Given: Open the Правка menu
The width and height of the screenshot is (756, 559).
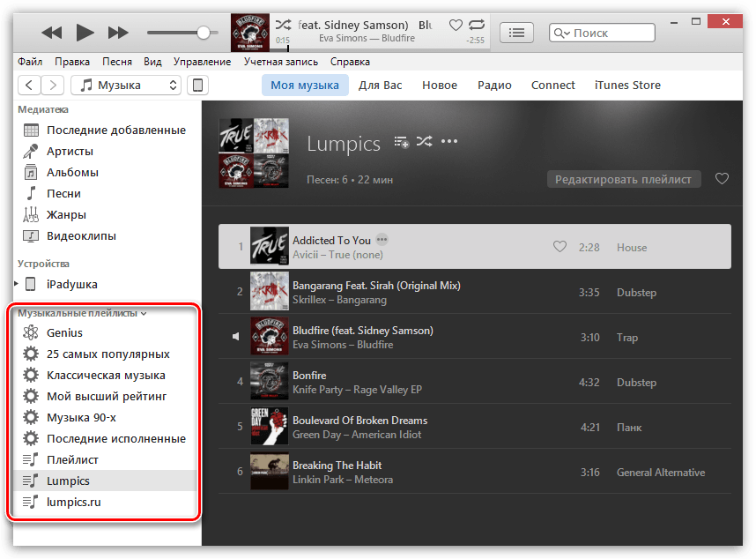Looking at the screenshot, I should tap(72, 62).
